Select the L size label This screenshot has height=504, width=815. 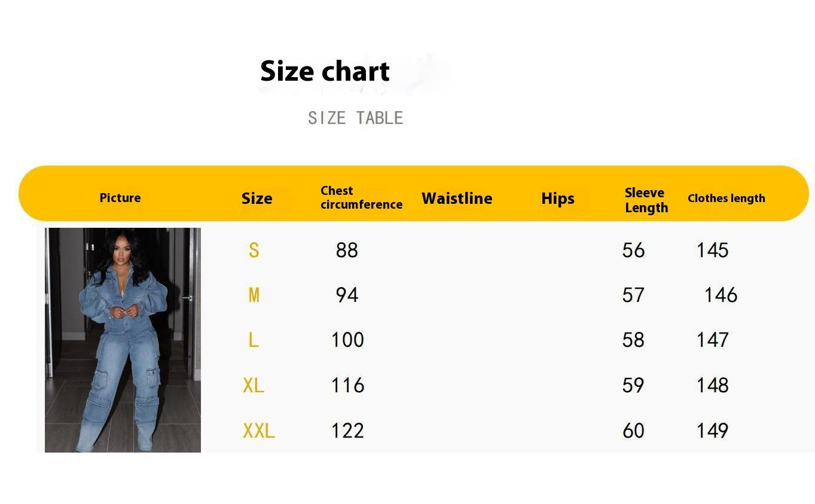coord(254,340)
